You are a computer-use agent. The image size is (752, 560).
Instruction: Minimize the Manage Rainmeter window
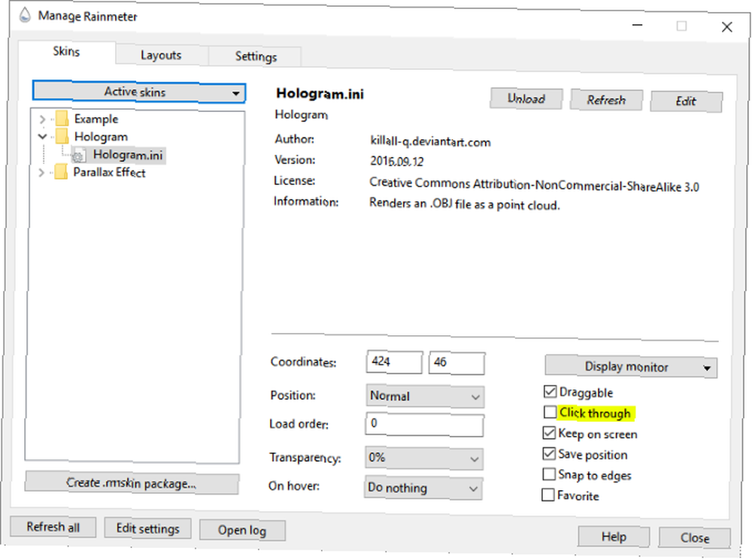638,25
